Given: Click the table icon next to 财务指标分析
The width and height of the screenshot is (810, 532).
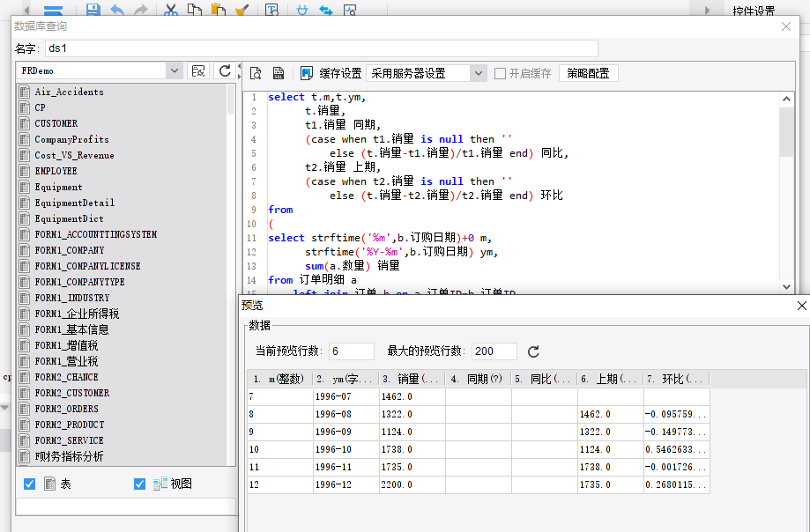Looking at the screenshot, I should coord(25,456).
